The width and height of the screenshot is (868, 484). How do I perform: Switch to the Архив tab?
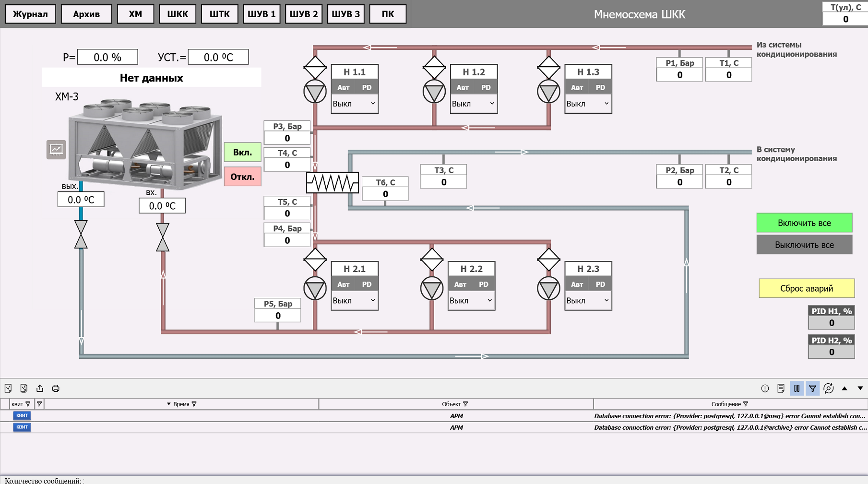coord(86,14)
